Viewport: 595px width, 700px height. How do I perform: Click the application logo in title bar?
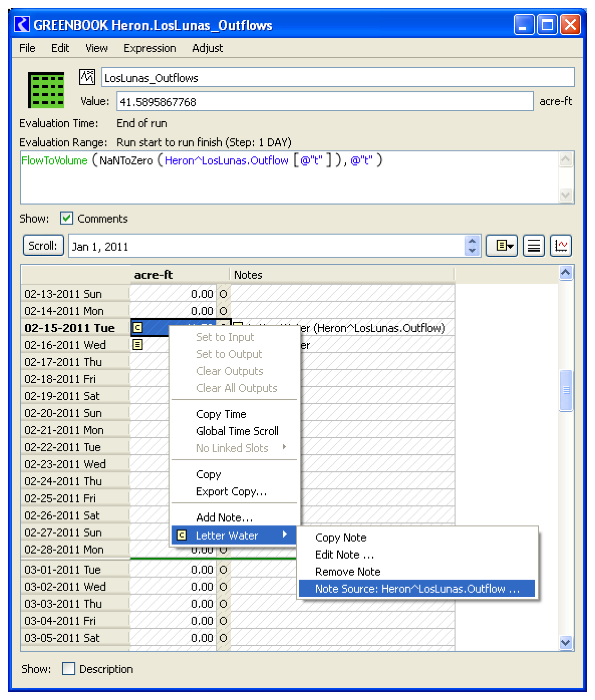22,25
